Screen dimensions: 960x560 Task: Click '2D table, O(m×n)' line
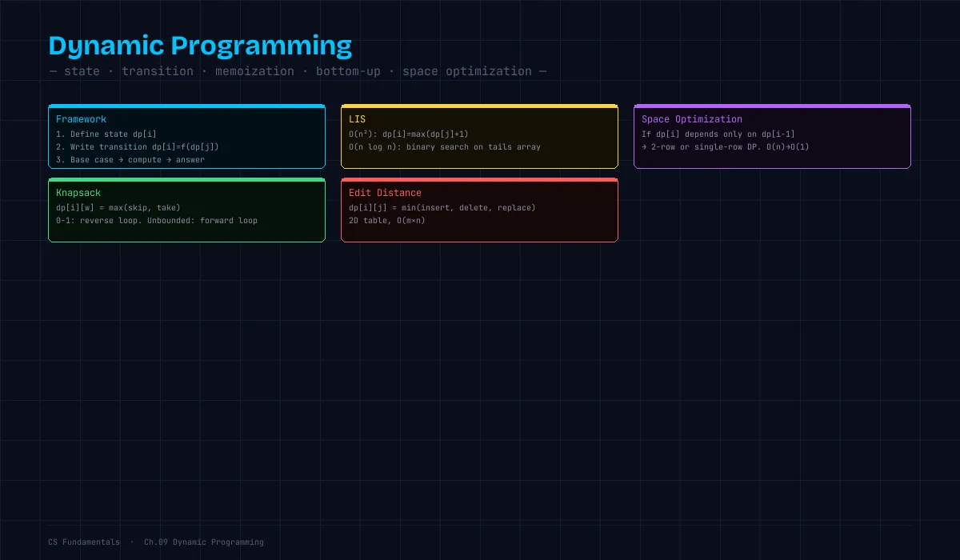coord(387,221)
